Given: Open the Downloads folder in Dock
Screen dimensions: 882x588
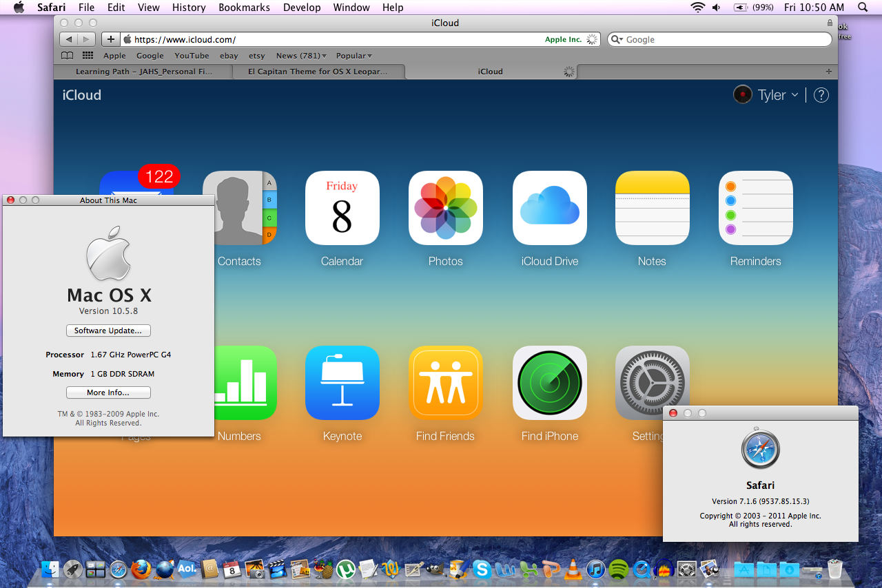Looking at the screenshot, I should tap(790, 569).
